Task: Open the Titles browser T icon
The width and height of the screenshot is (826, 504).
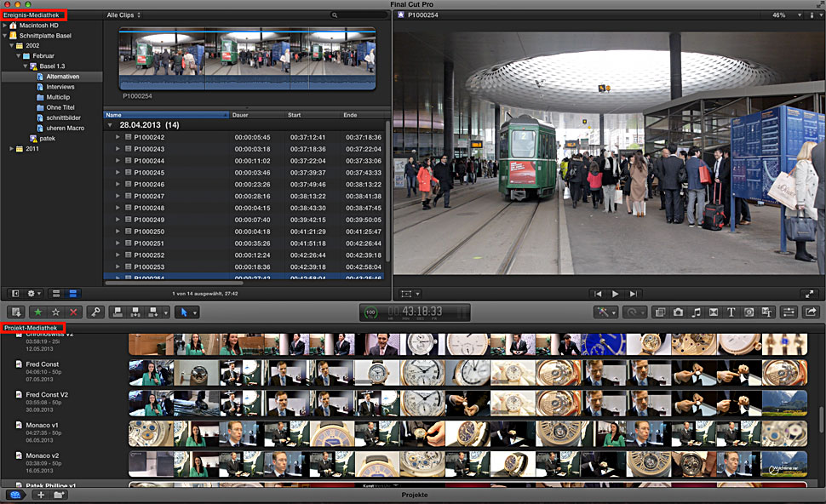Action: (731, 312)
